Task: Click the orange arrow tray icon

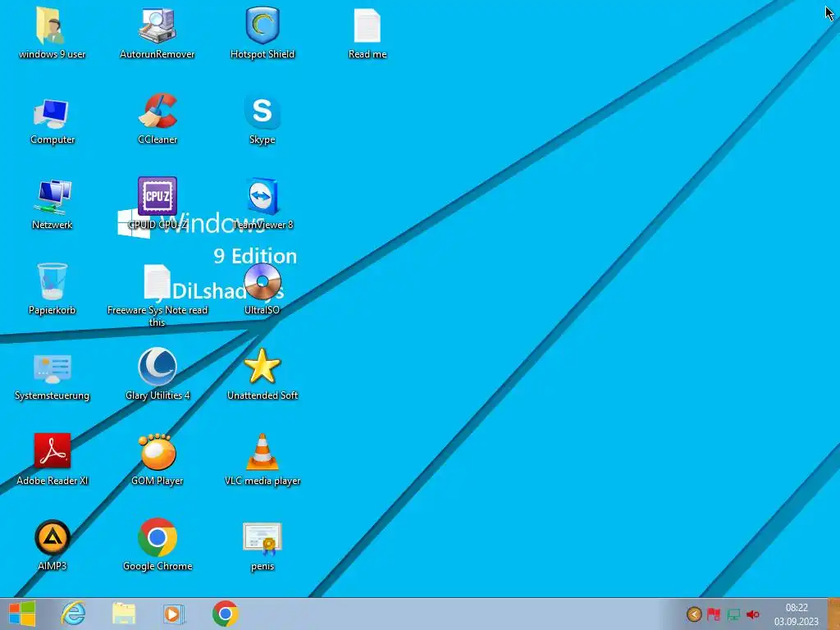Action: point(694,614)
